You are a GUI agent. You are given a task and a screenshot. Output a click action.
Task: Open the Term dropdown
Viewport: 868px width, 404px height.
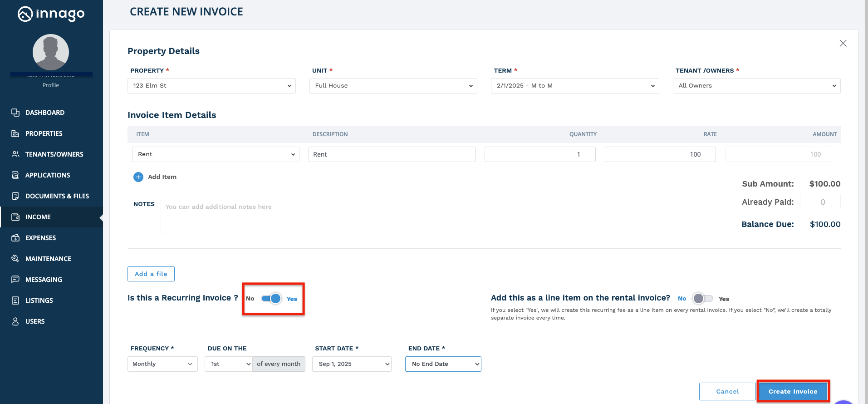[x=574, y=86]
